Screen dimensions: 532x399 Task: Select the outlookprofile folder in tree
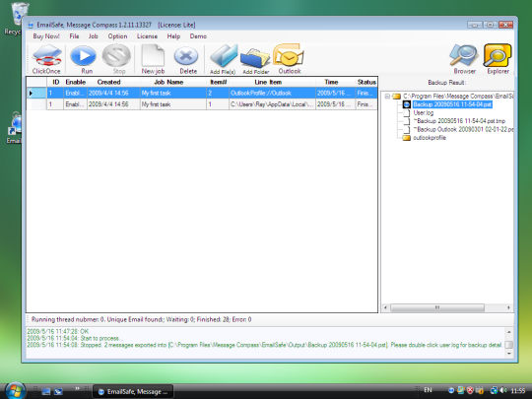[x=430, y=138]
